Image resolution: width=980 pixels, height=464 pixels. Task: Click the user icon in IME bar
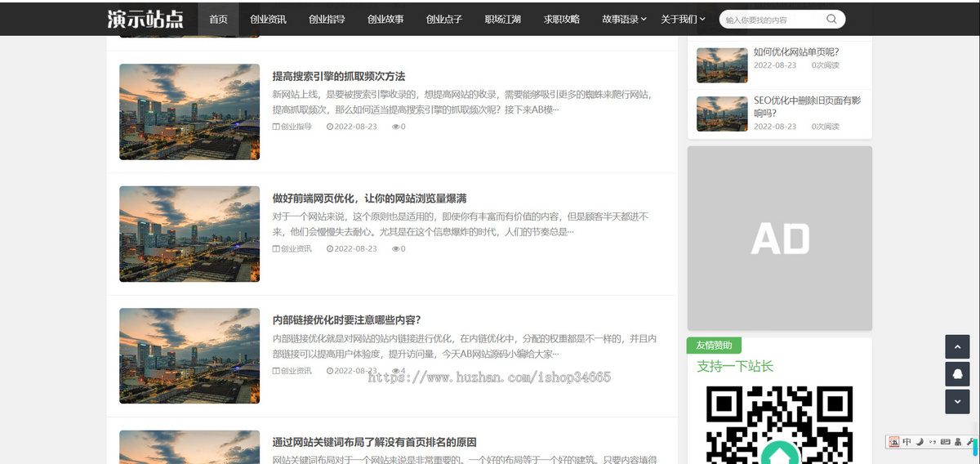tap(958, 442)
